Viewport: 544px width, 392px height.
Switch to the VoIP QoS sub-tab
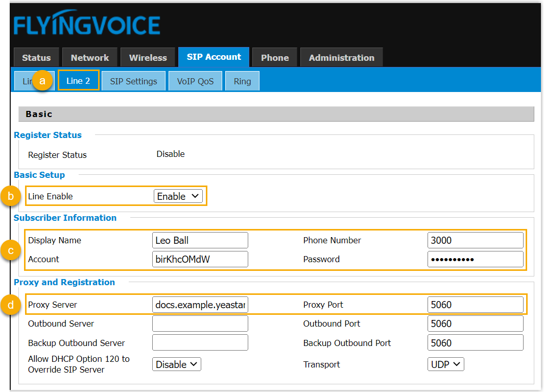coord(195,81)
